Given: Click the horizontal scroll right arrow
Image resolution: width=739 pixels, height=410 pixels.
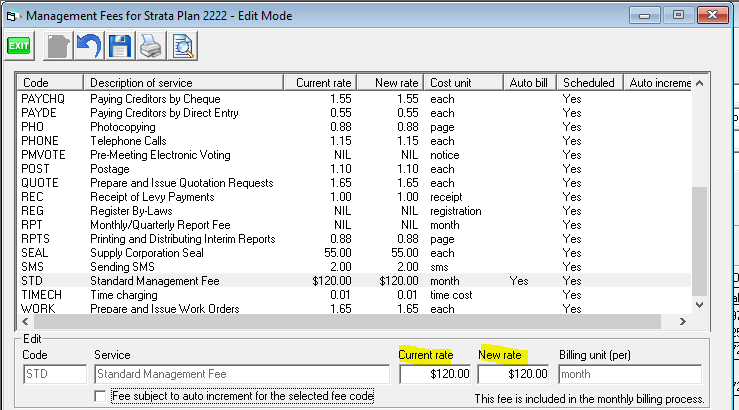Looking at the screenshot, I should coord(682,321).
